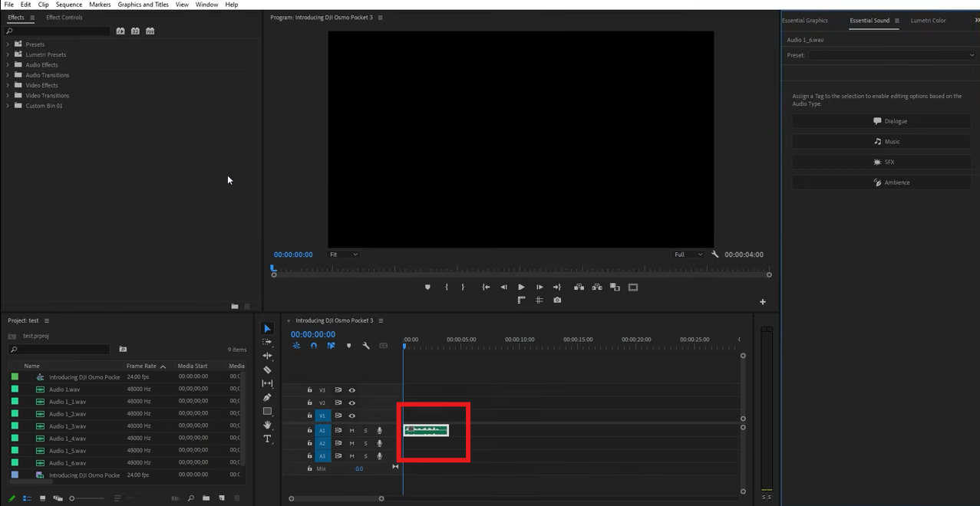Create new custom bin in Effects panel
Screen dimensions: 980x506
[x=235, y=307]
